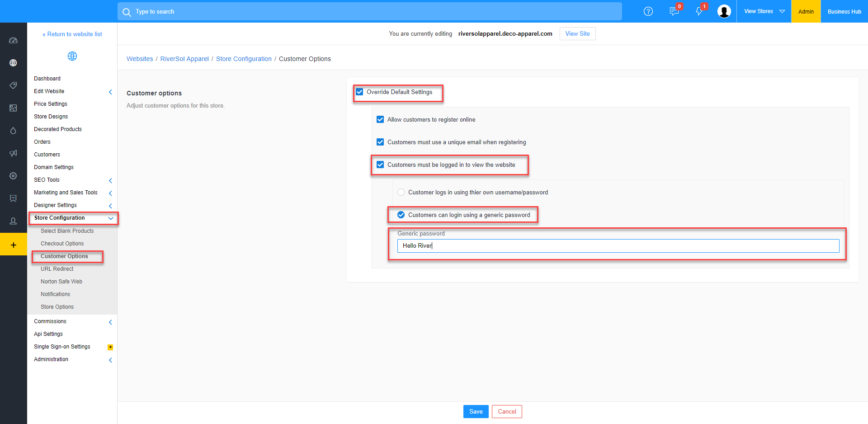The width and height of the screenshot is (868, 424).
Task: Click yellow plus badge beside Single Sign-on Settings
Action: click(x=110, y=347)
